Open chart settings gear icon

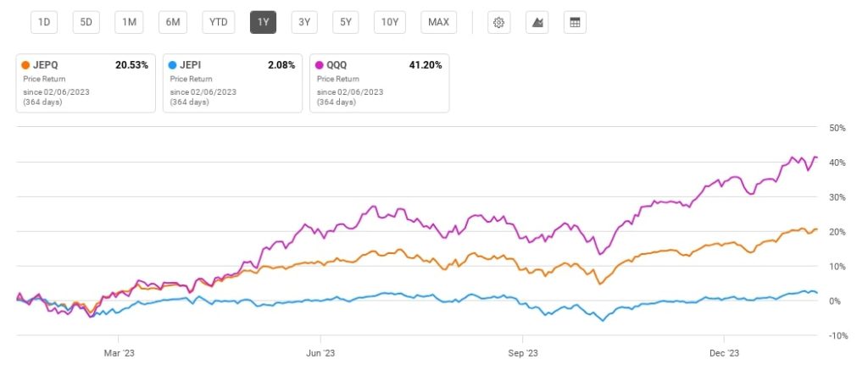(499, 23)
